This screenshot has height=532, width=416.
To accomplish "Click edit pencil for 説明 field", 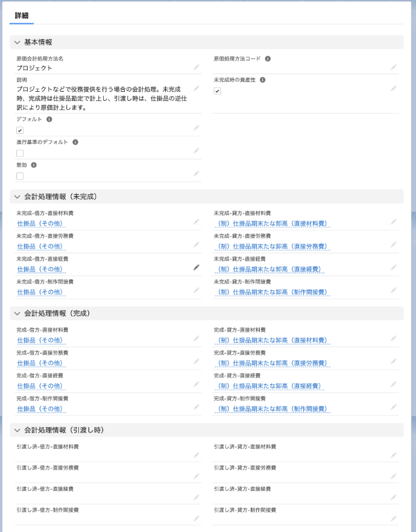I will coord(196,89).
